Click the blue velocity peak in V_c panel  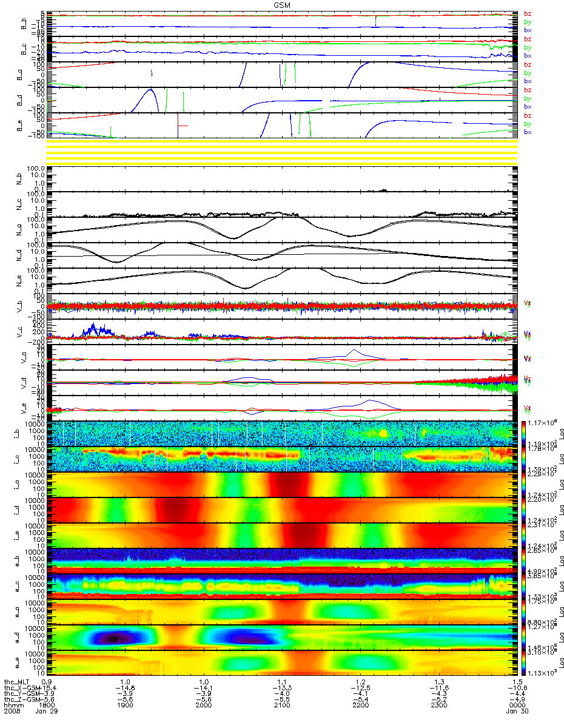[x=93, y=328]
